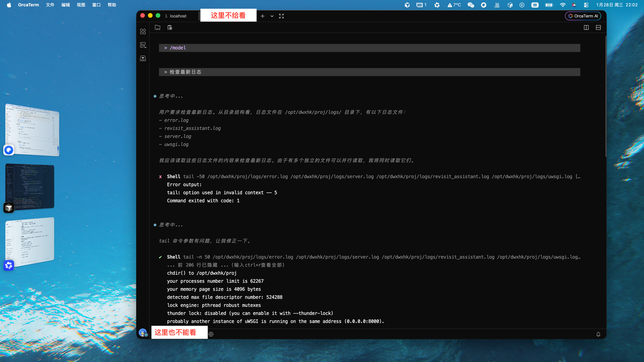644x362 pixels.
Task: Toggle vertical split pane layout
Action: [x=586, y=27]
